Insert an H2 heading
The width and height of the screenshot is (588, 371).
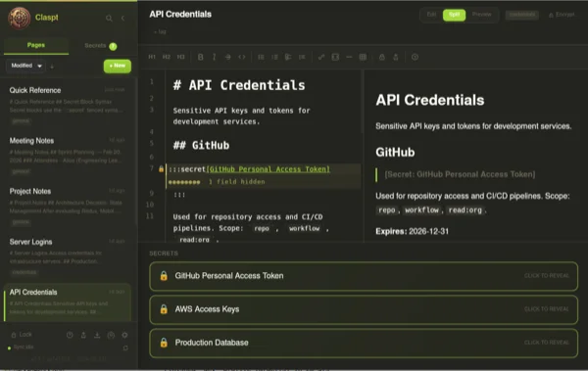click(167, 57)
